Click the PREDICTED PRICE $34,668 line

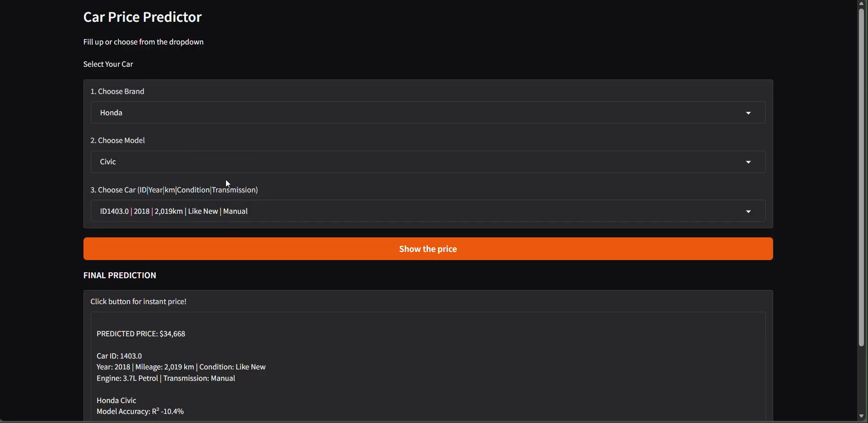pos(141,334)
